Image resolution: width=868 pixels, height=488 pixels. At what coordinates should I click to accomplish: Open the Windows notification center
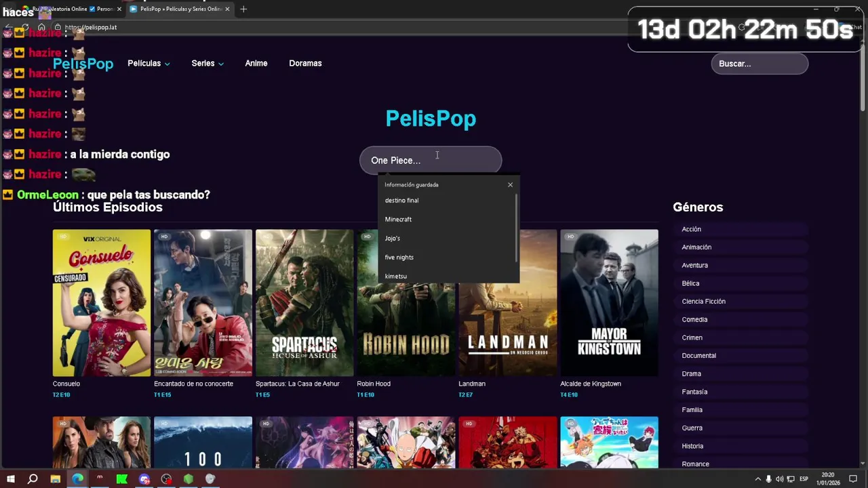click(x=853, y=479)
